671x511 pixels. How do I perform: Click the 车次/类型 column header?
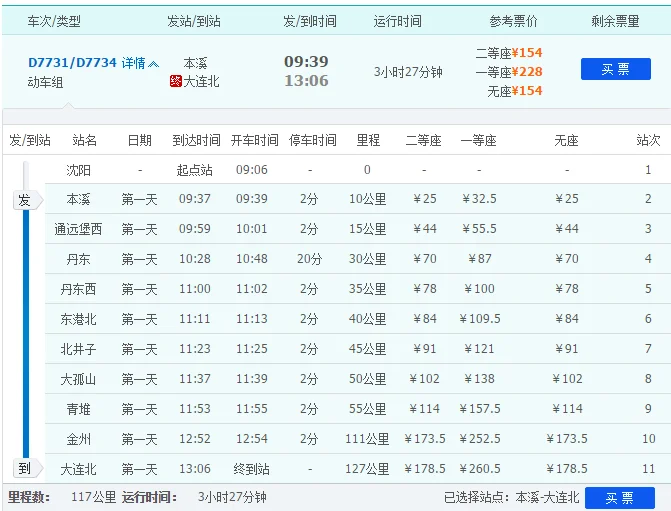tap(54, 21)
